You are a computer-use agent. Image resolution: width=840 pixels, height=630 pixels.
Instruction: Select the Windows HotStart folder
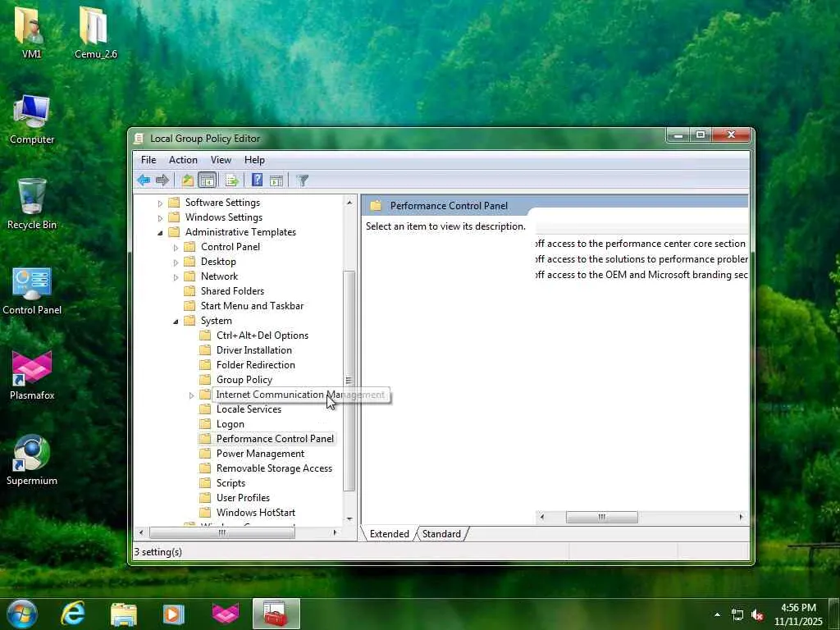point(256,512)
